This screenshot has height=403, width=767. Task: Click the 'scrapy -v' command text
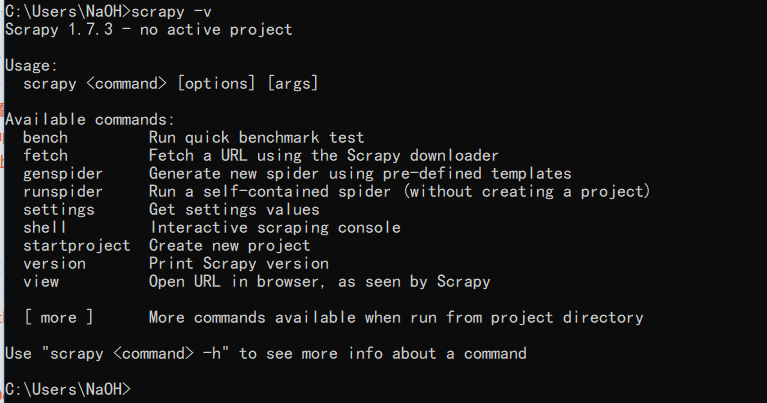[171, 12]
